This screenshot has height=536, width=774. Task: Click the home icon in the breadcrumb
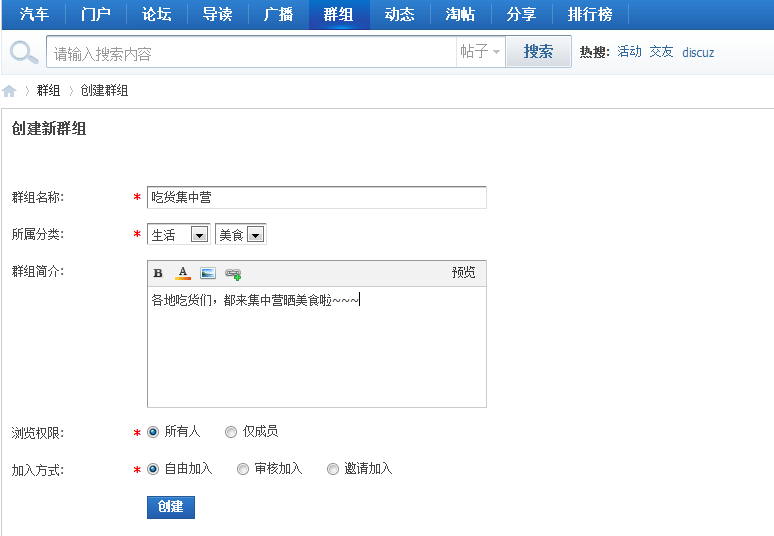pos(10,91)
